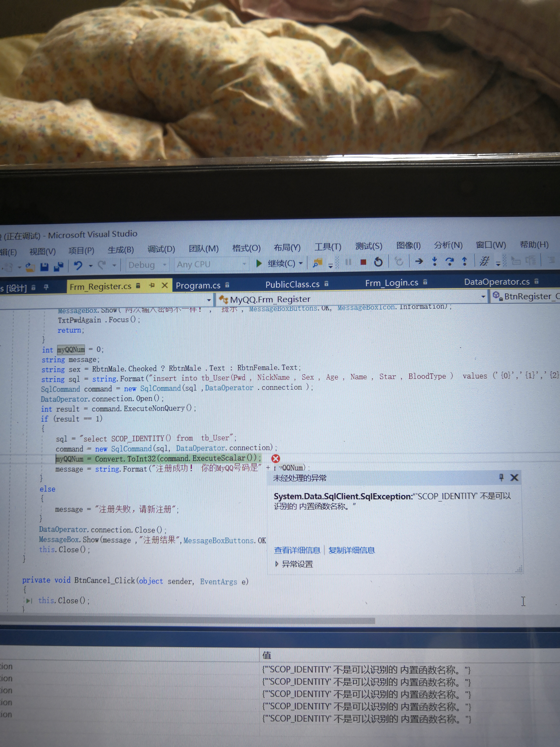Click the highlighted myQQNum = Convert.ToInt32 line
Screen dimensions: 560x747
click(x=158, y=459)
